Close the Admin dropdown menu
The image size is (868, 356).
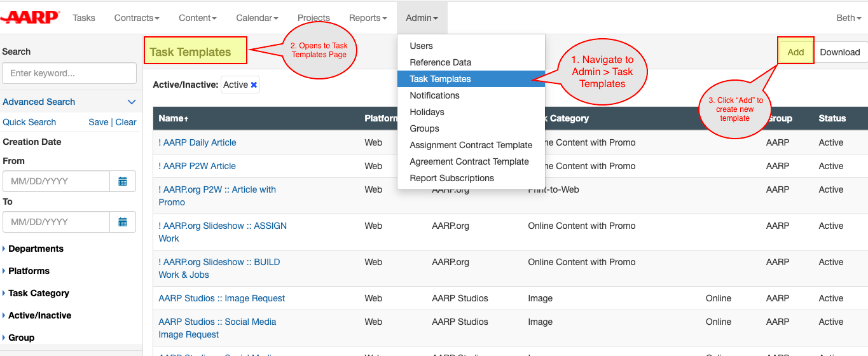pos(422,18)
